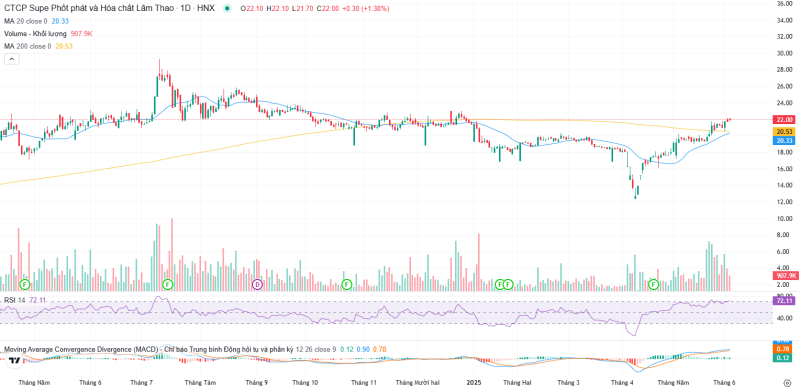The height and width of the screenshot is (390, 800).
Task: Click the orange 0.78 MACD signal label
Action: point(784,349)
